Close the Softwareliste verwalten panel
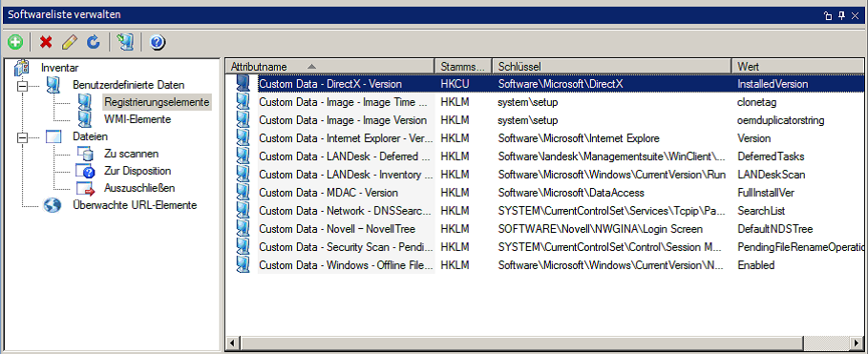Screen dimensions: 868x354 856,15
